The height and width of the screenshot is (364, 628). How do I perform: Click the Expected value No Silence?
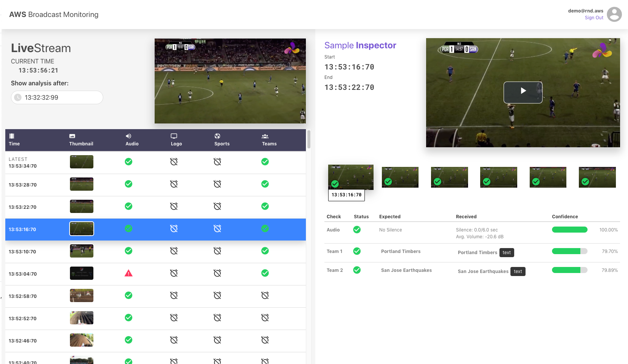pos(391,230)
